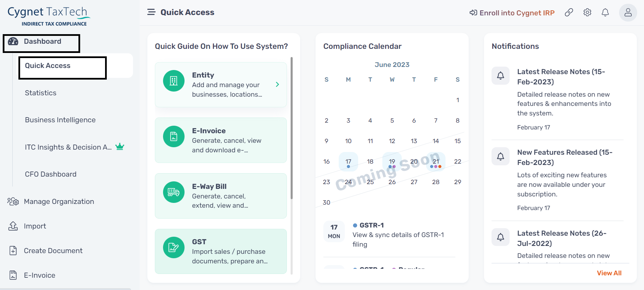The image size is (644, 290).
Task: Select June 21 on the calendar
Action: coord(436,162)
